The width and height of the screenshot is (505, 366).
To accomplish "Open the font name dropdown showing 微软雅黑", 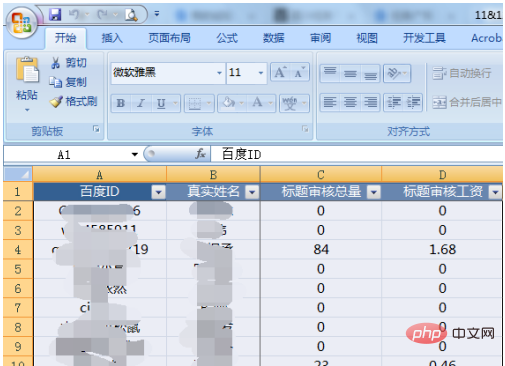I will (219, 73).
